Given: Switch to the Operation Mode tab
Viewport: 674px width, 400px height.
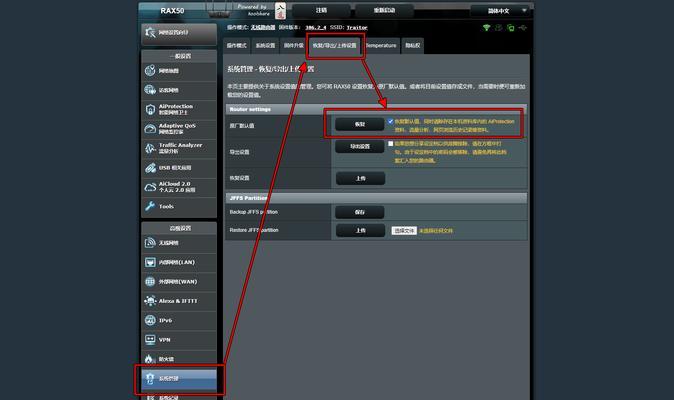Looking at the screenshot, I should (236, 46).
